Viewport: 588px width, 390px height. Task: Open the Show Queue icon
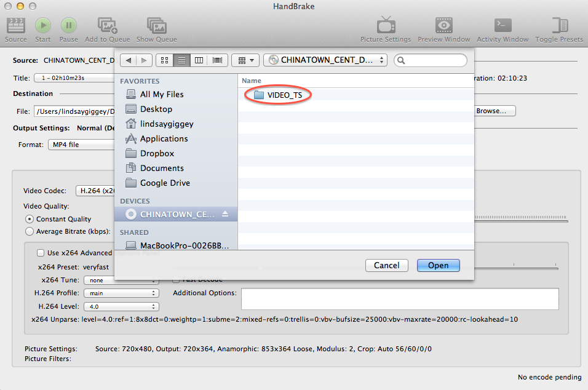click(156, 30)
